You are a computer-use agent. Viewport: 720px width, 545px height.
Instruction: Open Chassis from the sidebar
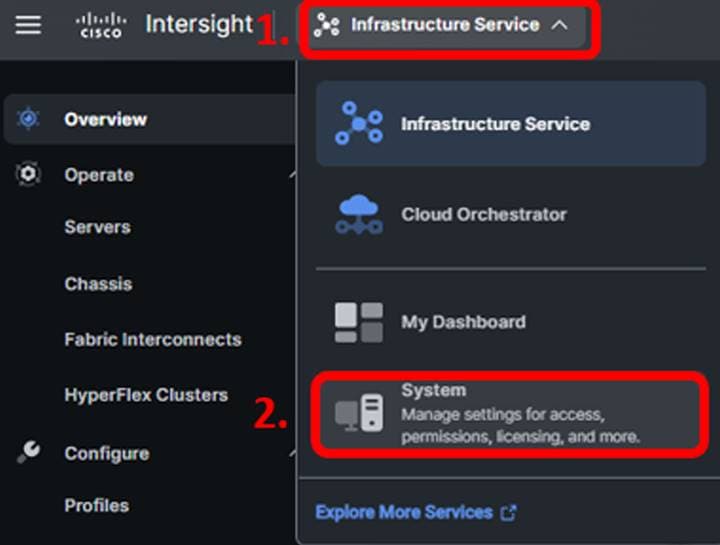pyautogui.click(x=98, y=284)
